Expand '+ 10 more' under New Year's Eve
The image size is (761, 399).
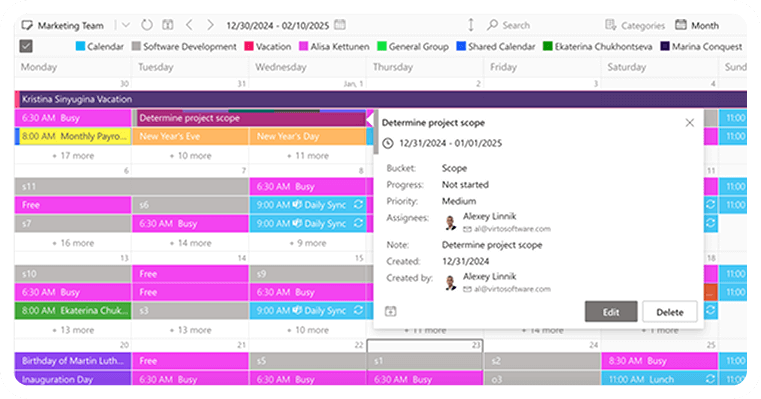[x=190, y=156]
